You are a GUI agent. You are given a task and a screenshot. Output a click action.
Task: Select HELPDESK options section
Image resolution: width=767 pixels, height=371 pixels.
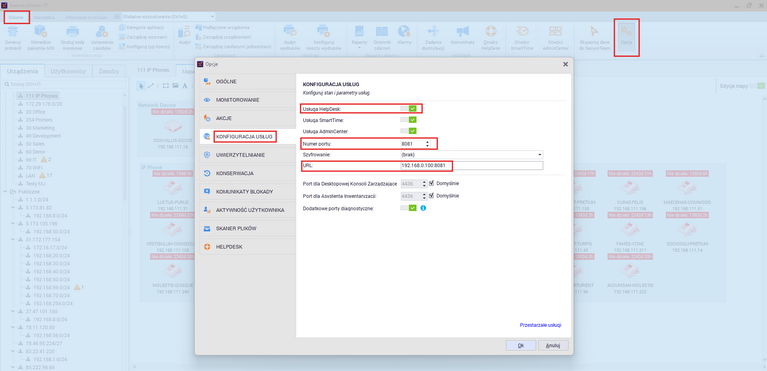click(248, 247)
